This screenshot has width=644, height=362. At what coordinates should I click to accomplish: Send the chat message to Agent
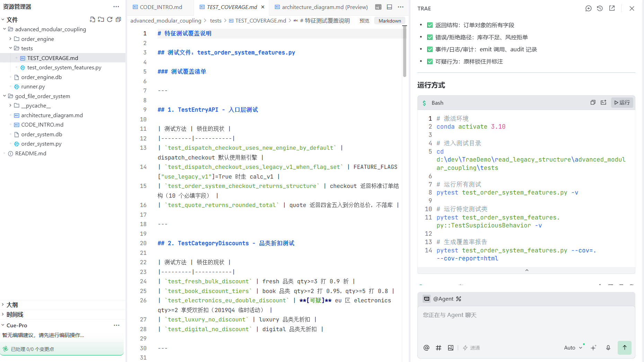click(625, 348)
